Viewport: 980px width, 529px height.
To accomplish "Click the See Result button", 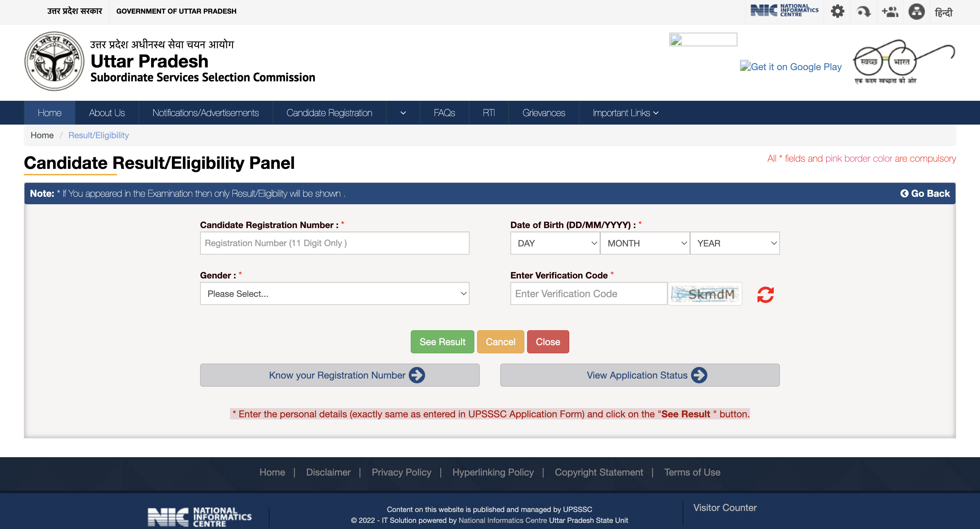I will pyautogui.click(x=442, y=341).
